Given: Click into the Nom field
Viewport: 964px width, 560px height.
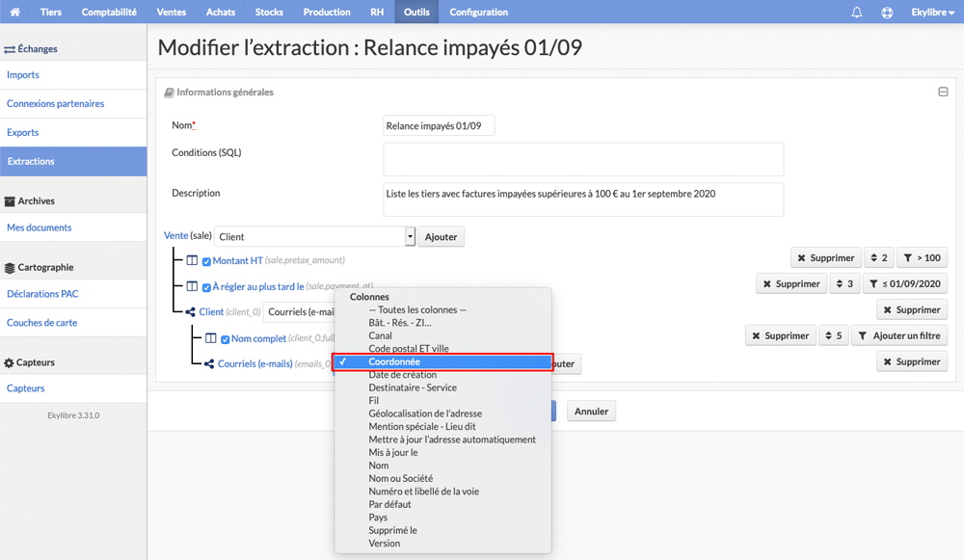Looking at the screenshot, I should (x=439, y=125).
